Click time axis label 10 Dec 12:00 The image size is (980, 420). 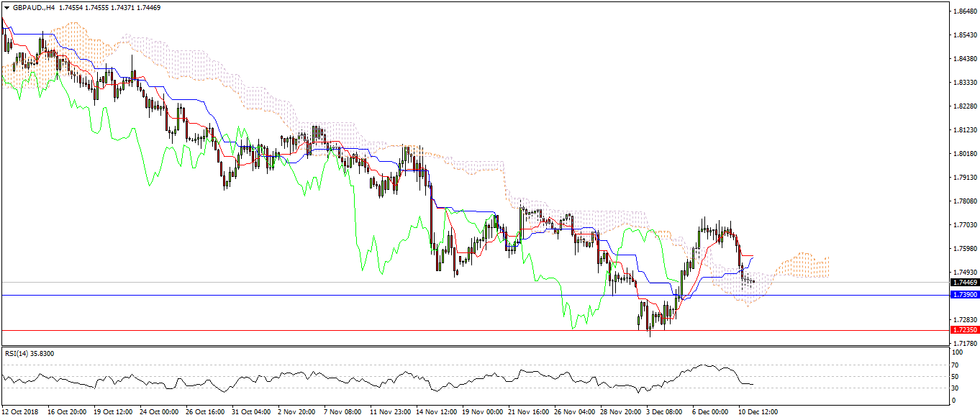(x=758, y=413)
